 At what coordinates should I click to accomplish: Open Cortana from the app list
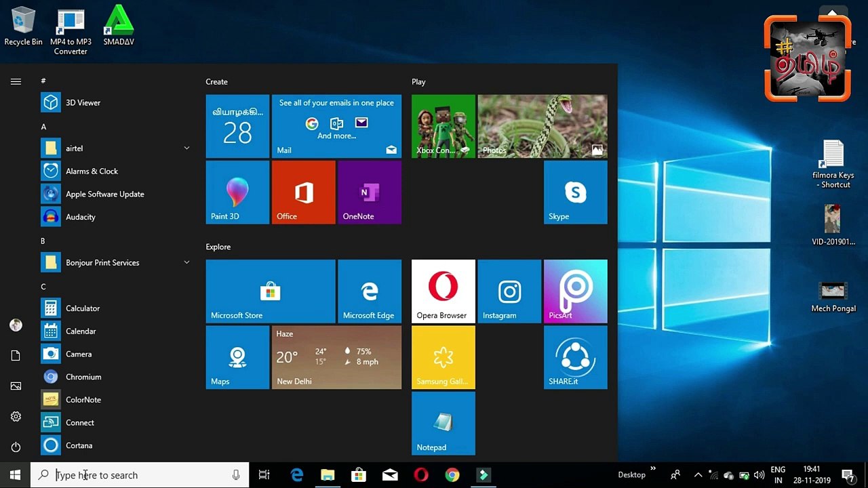[115, 445]
